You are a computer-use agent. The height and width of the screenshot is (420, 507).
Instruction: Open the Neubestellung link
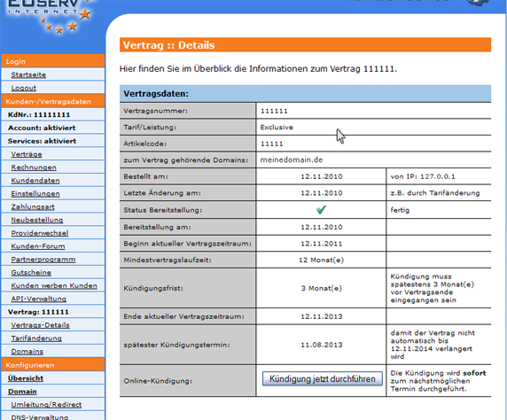coord(37,220)
